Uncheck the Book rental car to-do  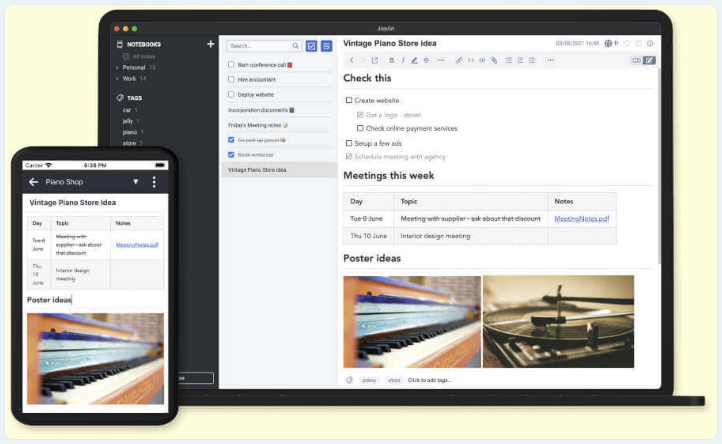pos(231,155)
